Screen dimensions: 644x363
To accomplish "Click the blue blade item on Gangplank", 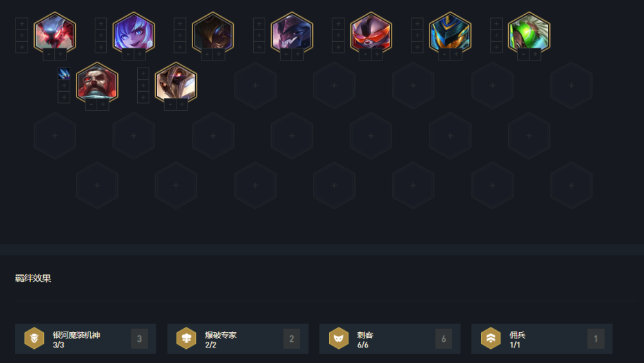I will click(x=64, y=73).
